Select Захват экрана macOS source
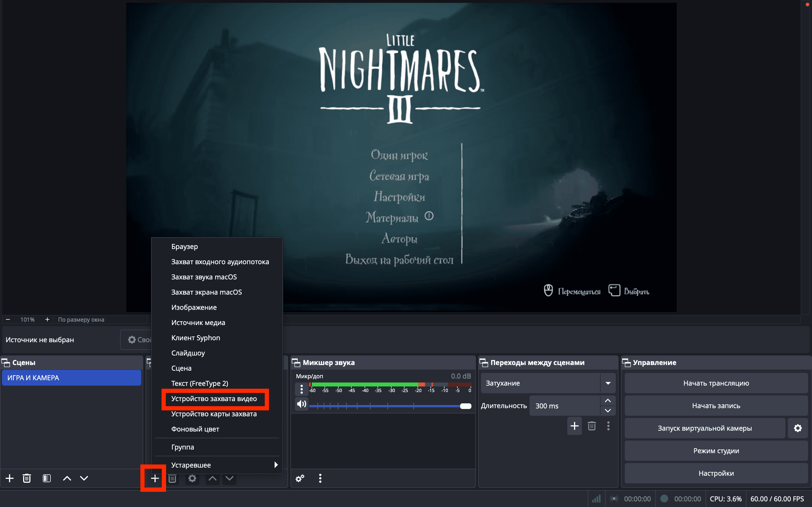 coord(206,292)
